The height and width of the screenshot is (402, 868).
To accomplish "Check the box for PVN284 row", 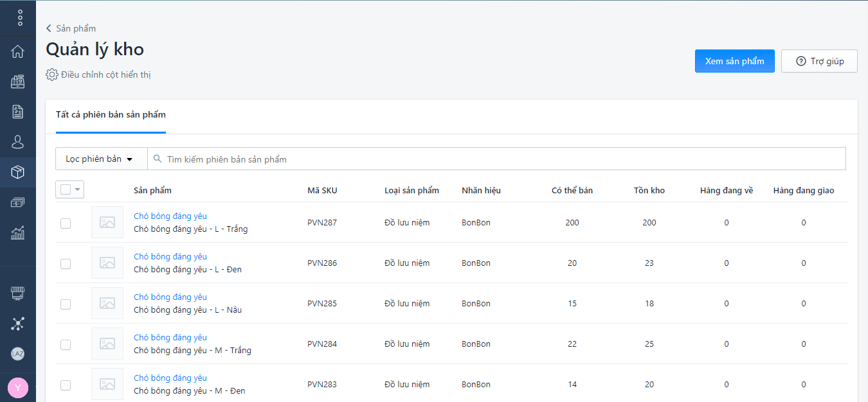I will [x=66, y=345].
